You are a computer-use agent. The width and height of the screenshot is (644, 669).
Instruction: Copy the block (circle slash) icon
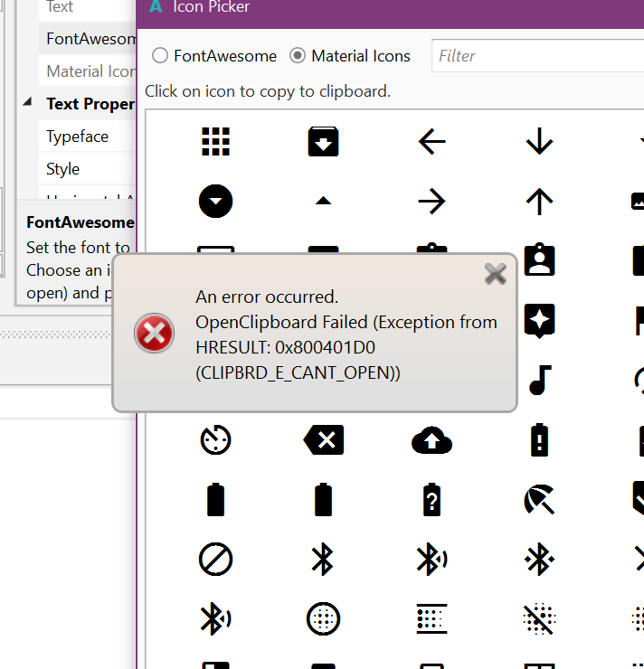(215, 559)
